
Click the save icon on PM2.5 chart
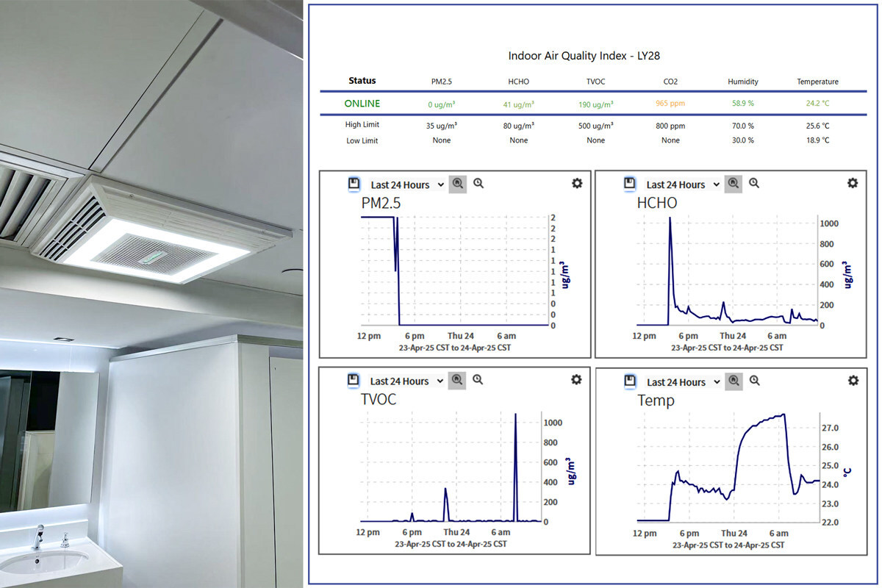point(353,184)
